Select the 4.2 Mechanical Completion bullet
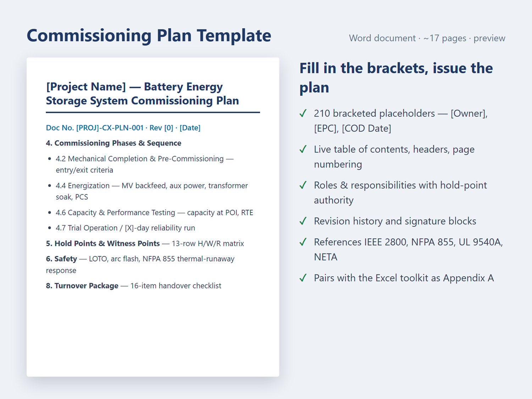 145,164
